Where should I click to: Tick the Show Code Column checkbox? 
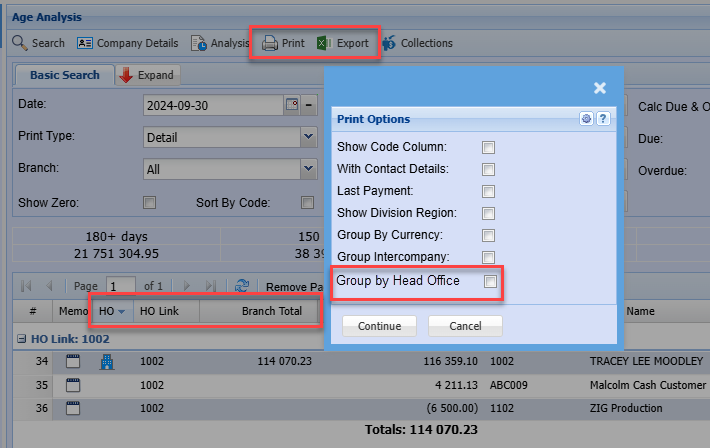[489, 147]
